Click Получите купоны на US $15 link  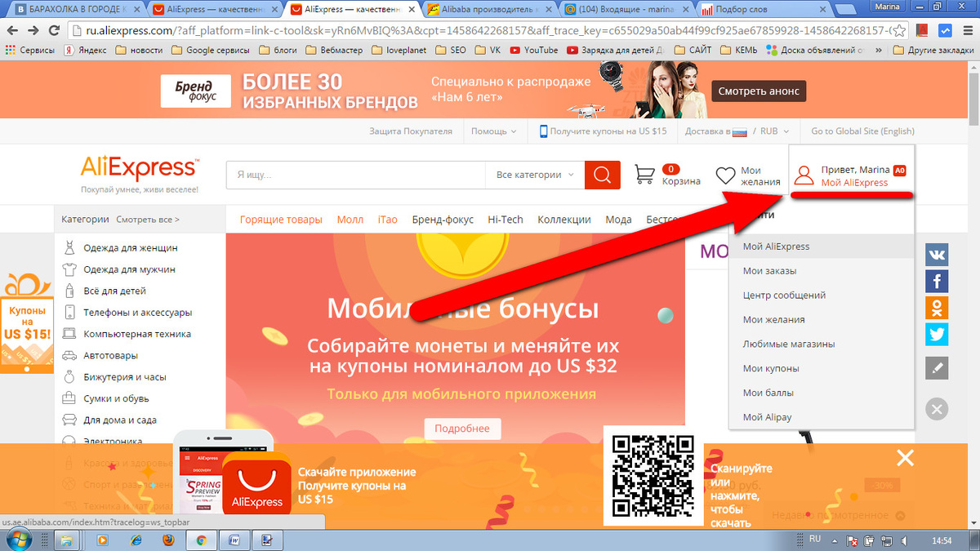[x=603, y=131]
